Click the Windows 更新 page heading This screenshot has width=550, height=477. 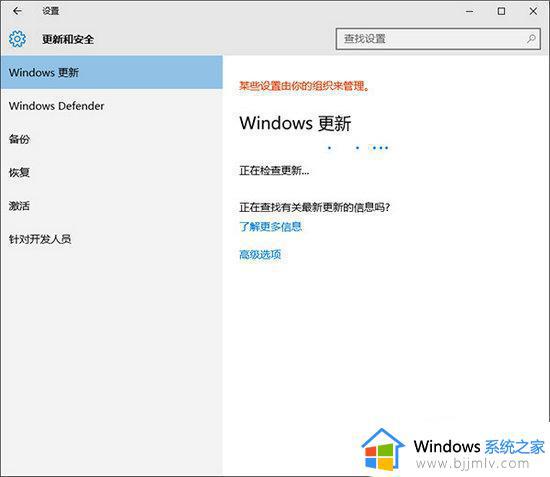295,123
